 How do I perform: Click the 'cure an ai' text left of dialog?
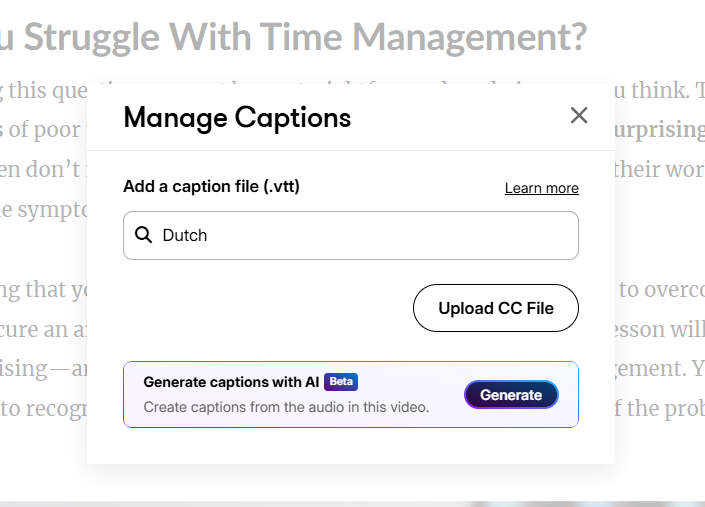click(x=42, y=330)
